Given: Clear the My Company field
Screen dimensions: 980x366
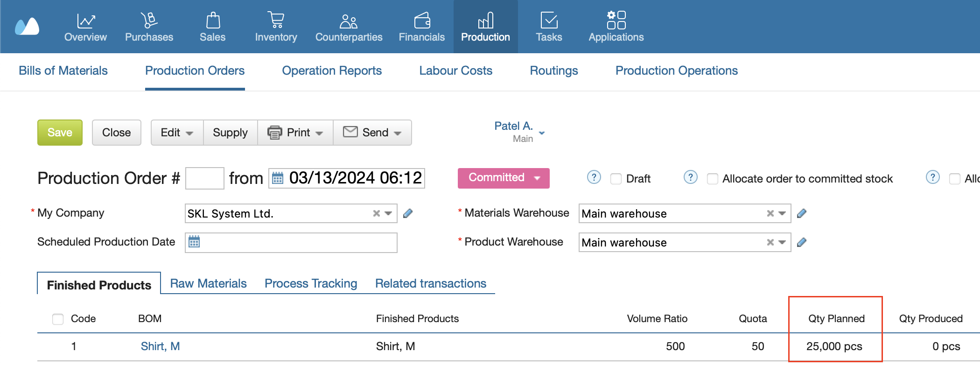Looking at the screenshot, I should 376,213.
